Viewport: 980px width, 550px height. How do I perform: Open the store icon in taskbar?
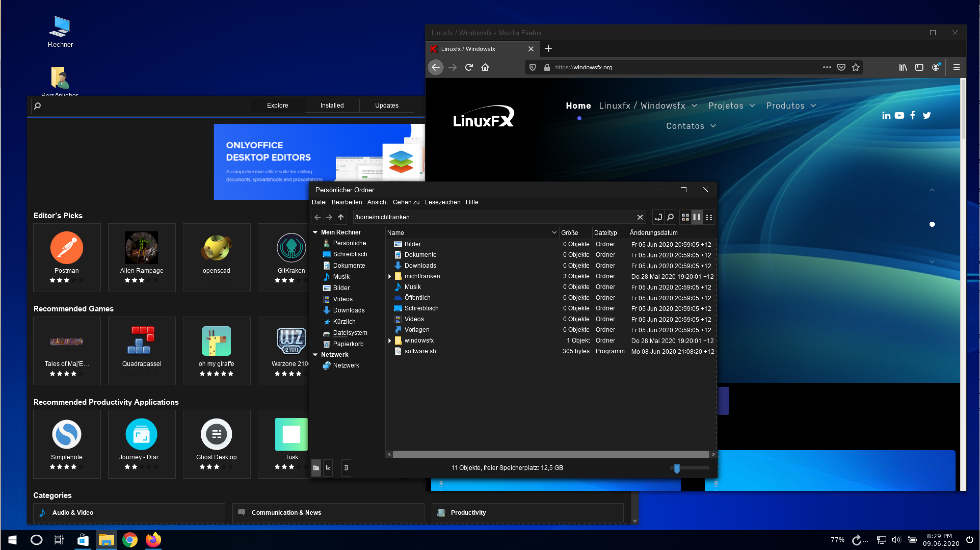coord(83,540)
